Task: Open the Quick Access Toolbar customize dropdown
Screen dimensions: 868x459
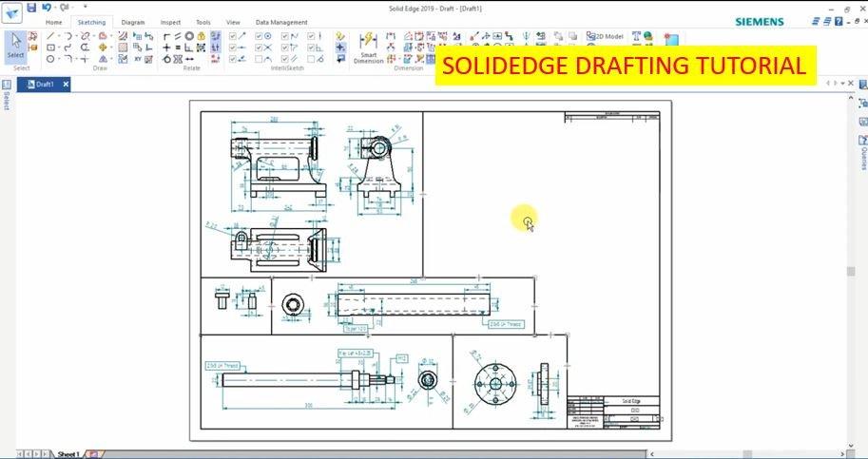Action: (85, 8)
